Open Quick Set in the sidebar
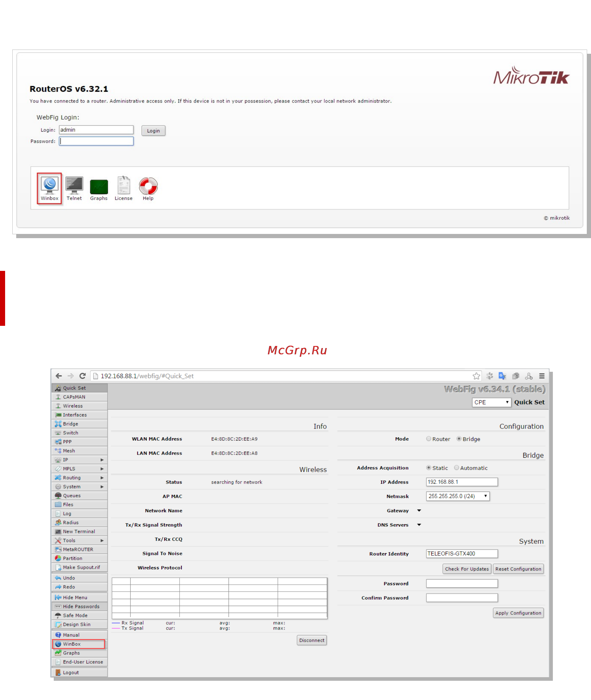The width and height of the screenshot is (591, 700). (x=79, y=388)
